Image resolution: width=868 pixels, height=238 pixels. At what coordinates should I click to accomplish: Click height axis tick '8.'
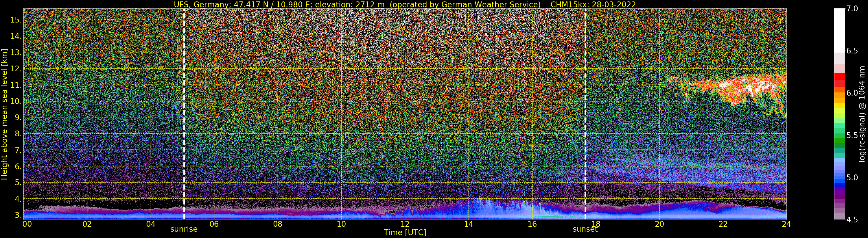pos(18,134)
